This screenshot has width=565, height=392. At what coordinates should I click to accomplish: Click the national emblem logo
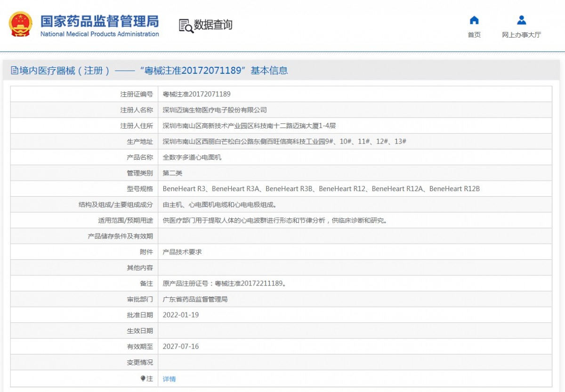coord(21,24)
